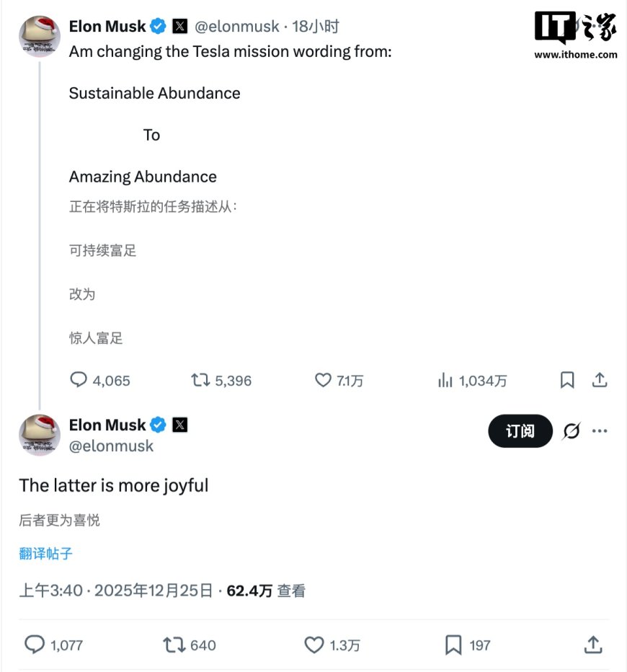This screenshot has width=627, height=672.
Task: Open the more options menu
Action: click(x=600, y=430)
